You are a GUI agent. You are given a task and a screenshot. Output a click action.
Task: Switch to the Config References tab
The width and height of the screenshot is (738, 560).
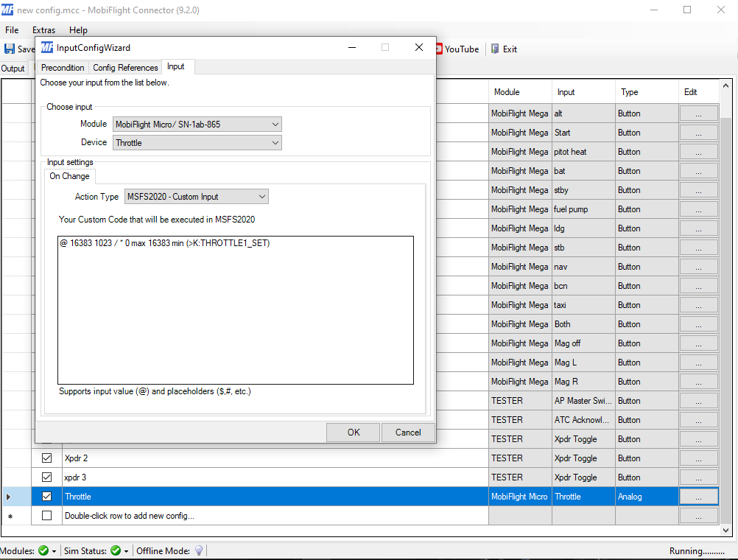tap(125, 68)
